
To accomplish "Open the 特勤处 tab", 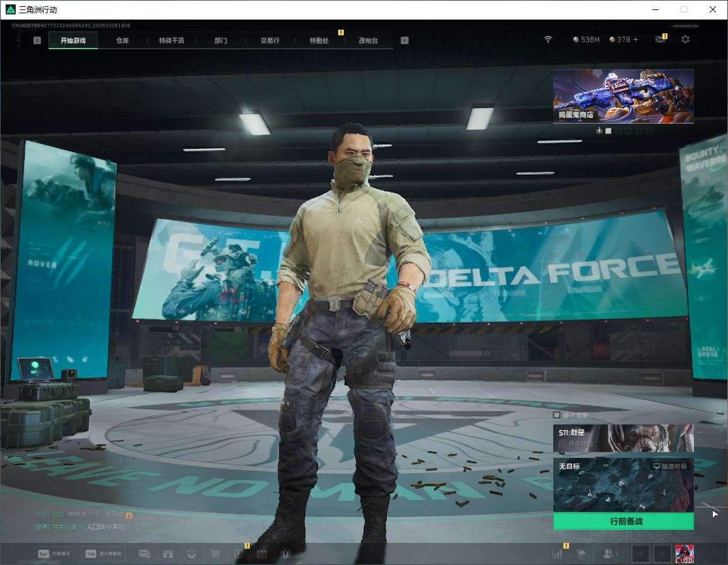I will coord(319,40).
